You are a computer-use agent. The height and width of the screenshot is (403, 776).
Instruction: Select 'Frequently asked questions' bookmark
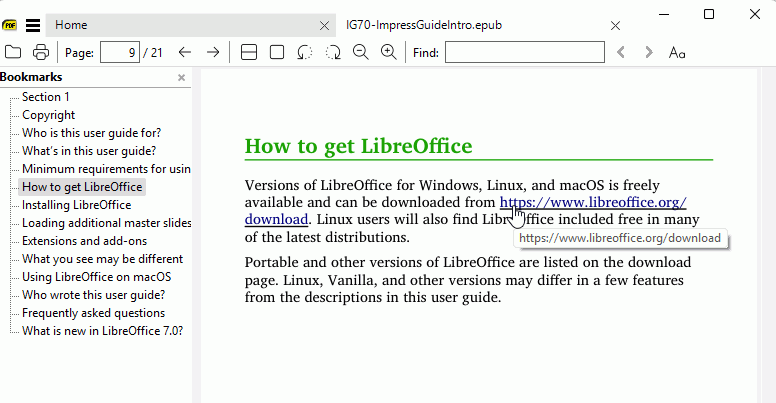(94, 313)
